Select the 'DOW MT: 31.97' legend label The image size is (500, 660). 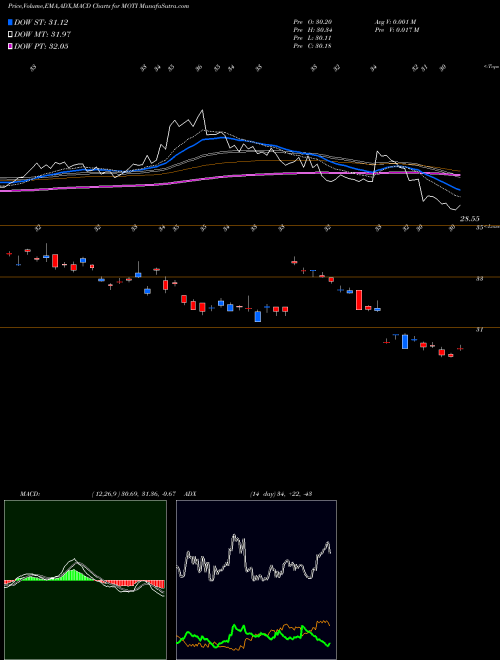coord(42,35)
